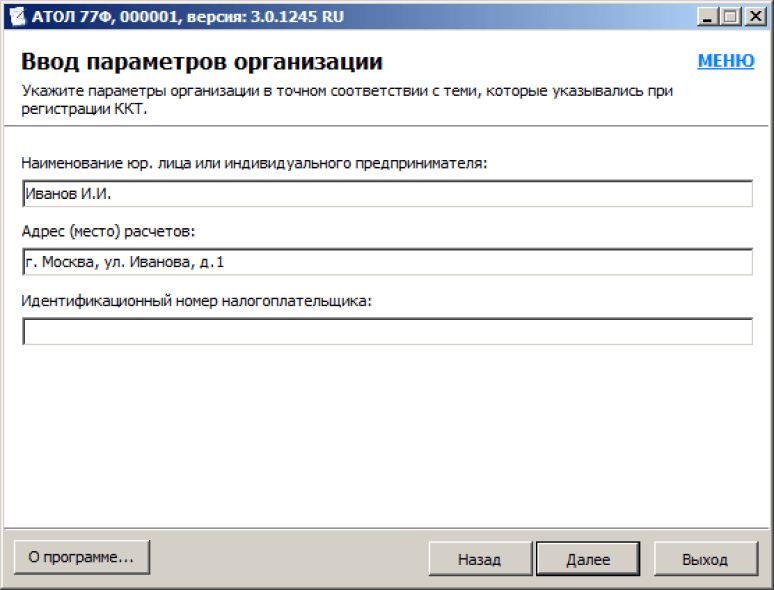Focus the empty taxpayer ID (ИНН) field
This screenshot has height=590, width=774.
tap(387, 331)
